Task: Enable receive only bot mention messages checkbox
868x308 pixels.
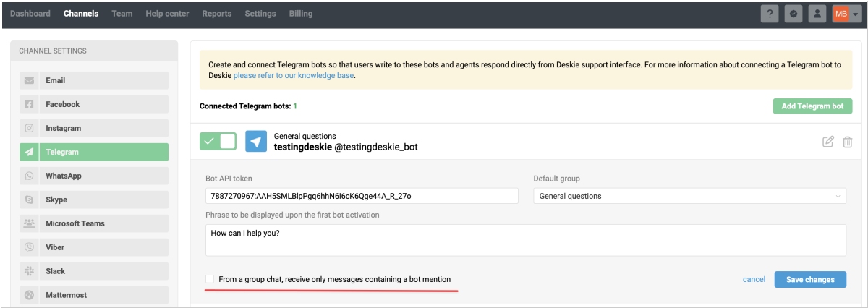Action: click(210, 279)
